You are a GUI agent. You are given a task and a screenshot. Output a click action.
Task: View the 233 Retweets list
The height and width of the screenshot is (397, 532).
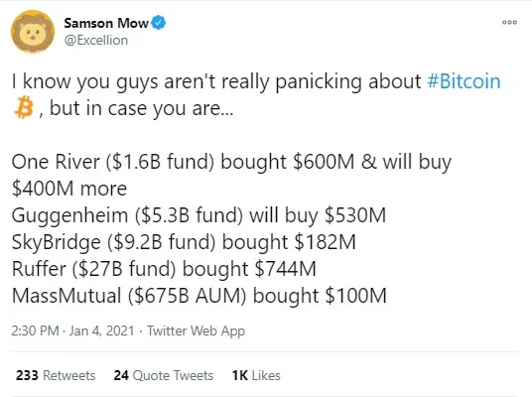click(56, 375)
